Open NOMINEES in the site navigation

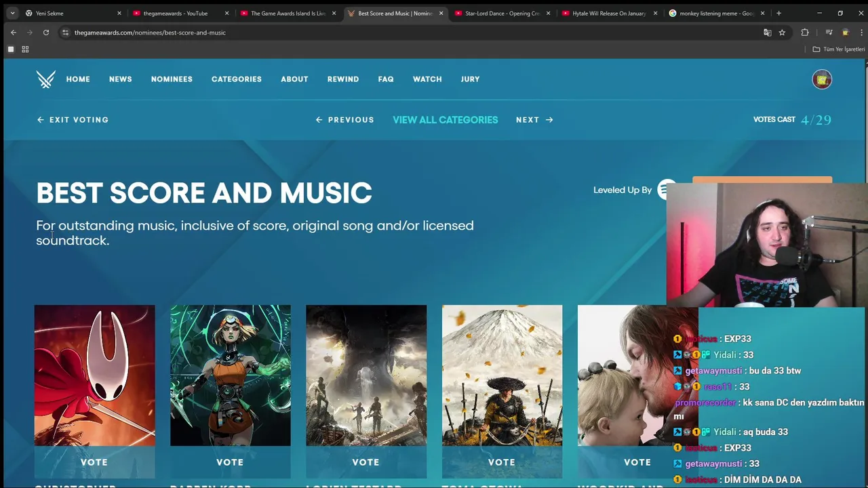172,79
